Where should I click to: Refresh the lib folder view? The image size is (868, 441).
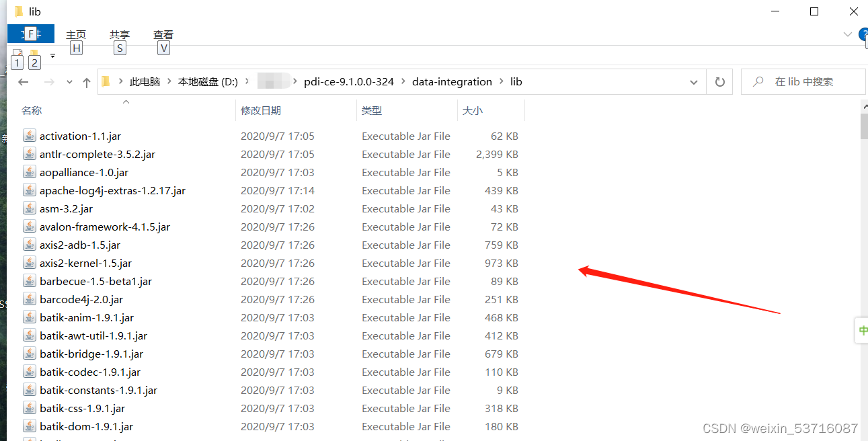point(719,81)
